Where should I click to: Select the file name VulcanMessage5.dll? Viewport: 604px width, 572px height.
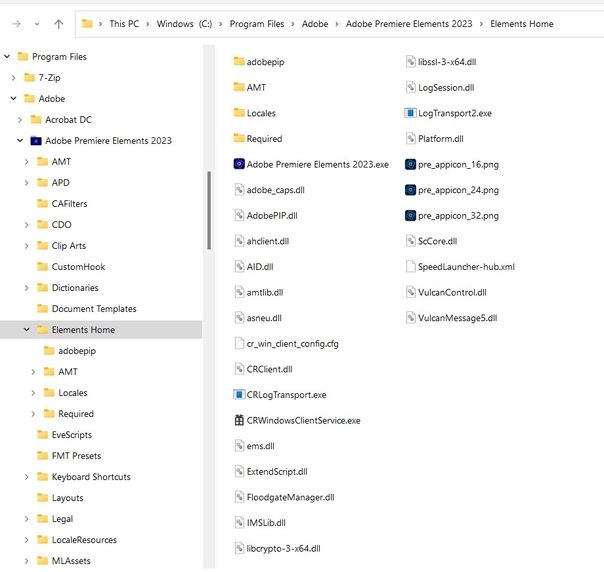pyautogui.click(x=458, y=318)
